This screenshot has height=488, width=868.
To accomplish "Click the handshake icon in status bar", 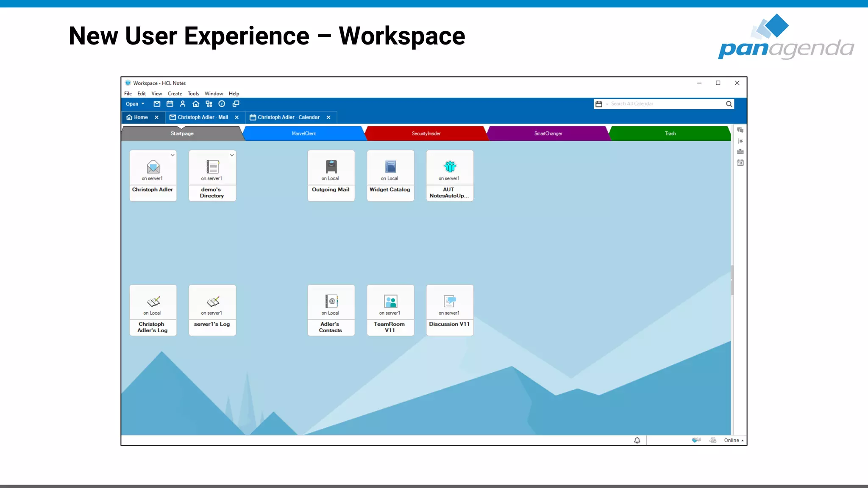I will point(696,440).
